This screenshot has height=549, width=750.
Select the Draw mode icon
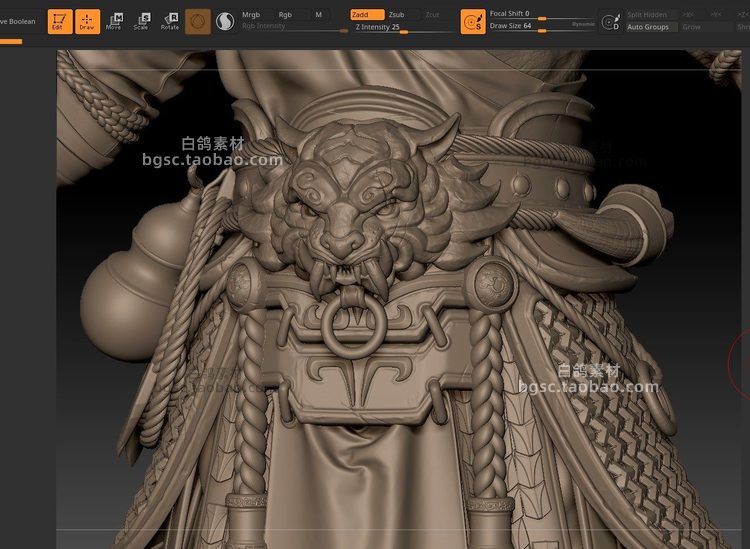pos(87,21)
